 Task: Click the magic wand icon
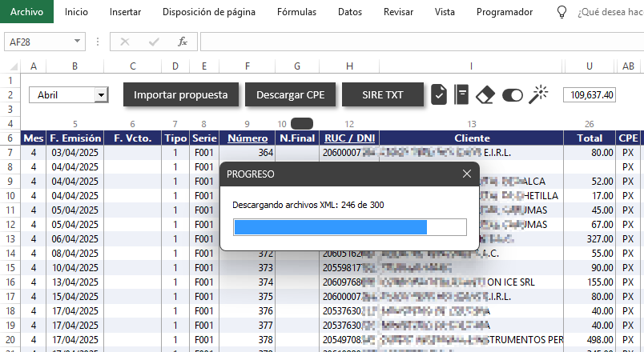pyautogui.click(x=538, y=94)
